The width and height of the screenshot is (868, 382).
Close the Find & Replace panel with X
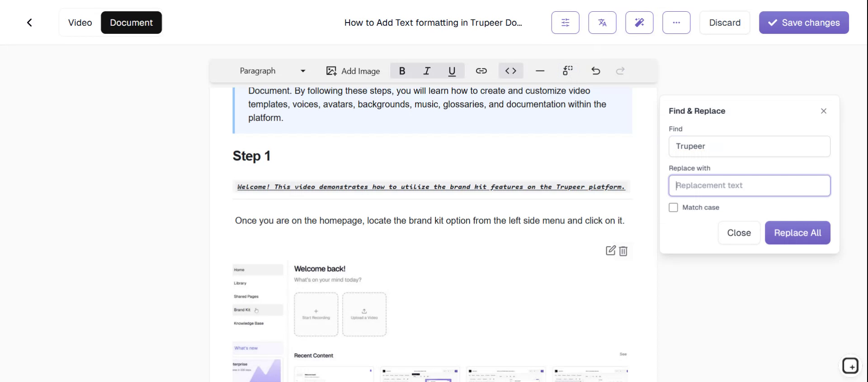click(824, 111)
